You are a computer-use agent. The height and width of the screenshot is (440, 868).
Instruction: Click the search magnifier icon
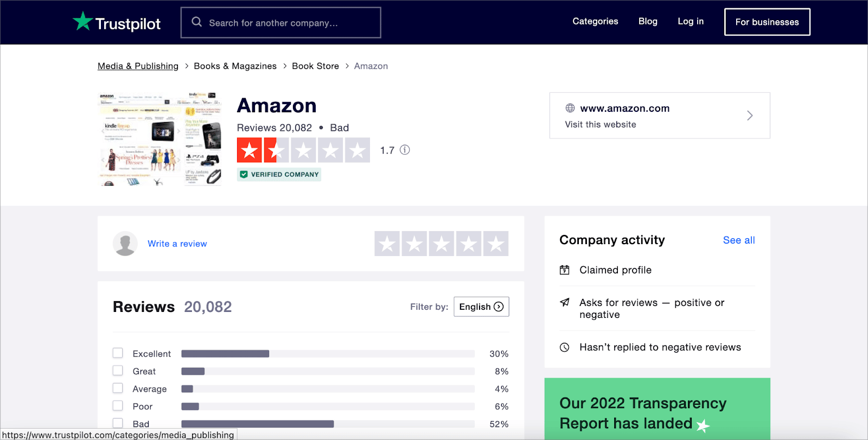(x=197, y=22)
